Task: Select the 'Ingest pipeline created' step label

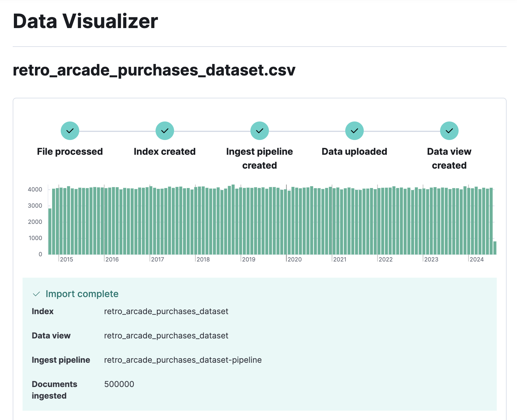Action: [x=260, y=159]
